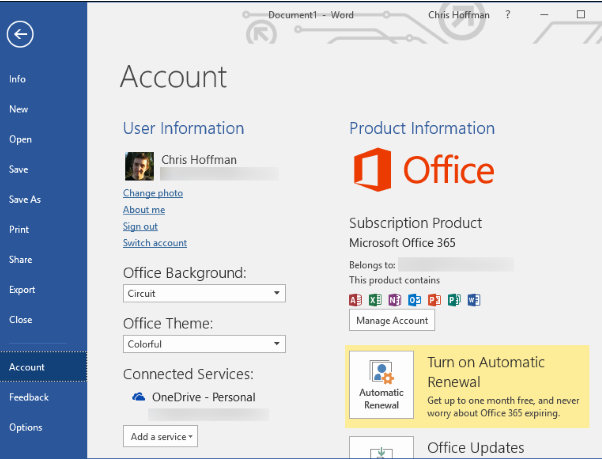Click the OneDrive - Personal service entry
Image resolution: width=602 pixels, height=459 pixels.
pos(203,397)
